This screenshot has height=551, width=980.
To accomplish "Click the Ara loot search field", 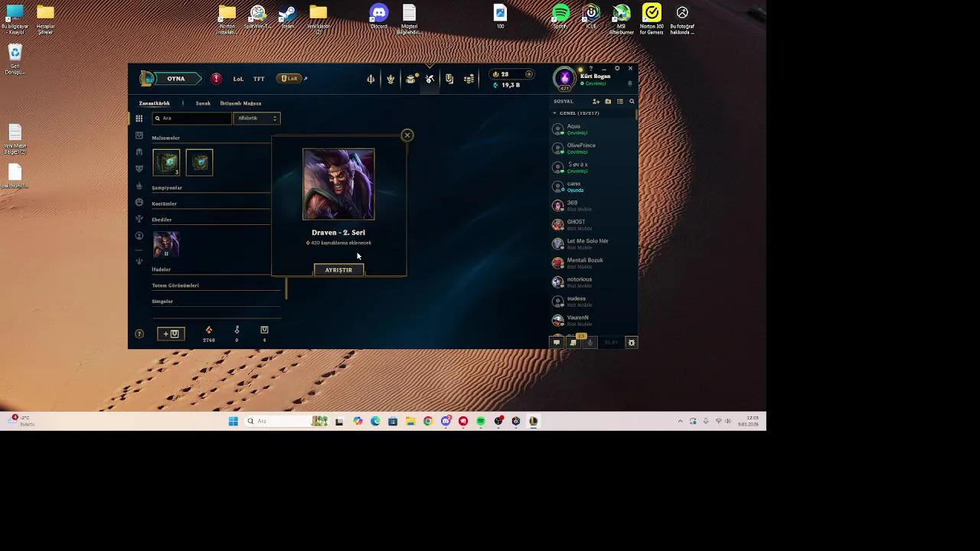I will (x=191, y=119).
